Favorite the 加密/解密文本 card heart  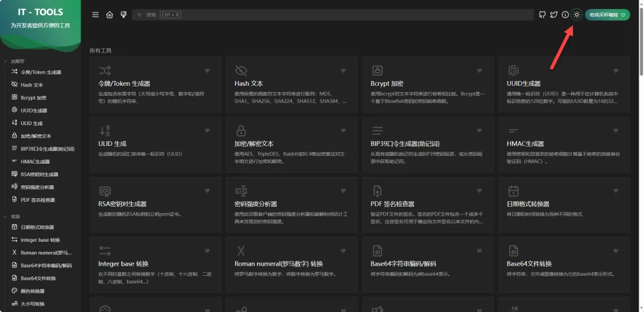pos(343,131)
